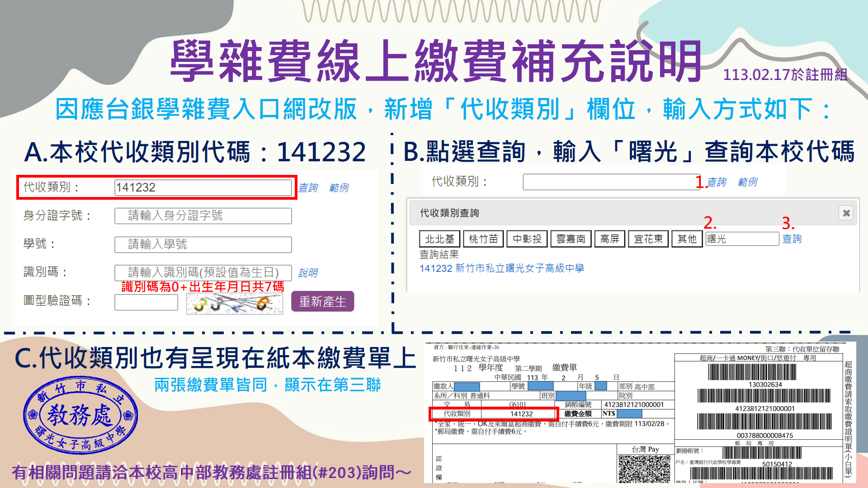Click barcode number 130302634
The height and width of the screenshot is (488, 868).
765,385
